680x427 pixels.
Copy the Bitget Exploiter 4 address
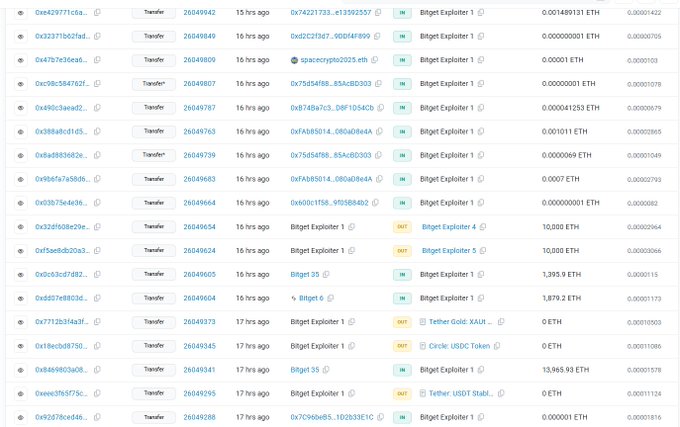pos(483,227)
